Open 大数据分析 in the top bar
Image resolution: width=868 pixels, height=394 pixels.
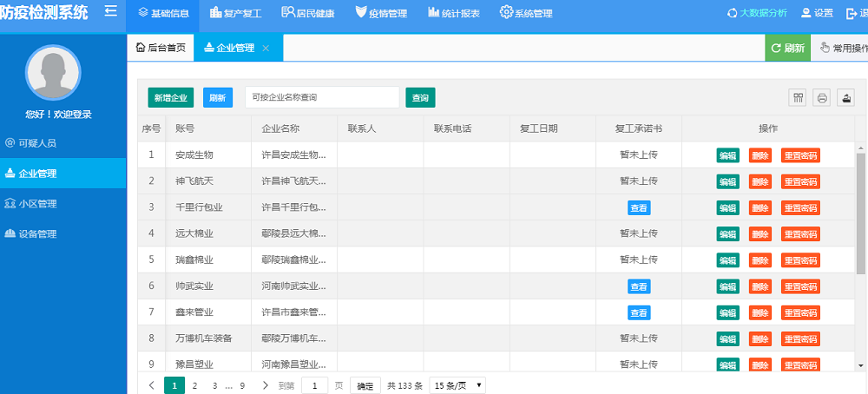(x=757, y=13)
